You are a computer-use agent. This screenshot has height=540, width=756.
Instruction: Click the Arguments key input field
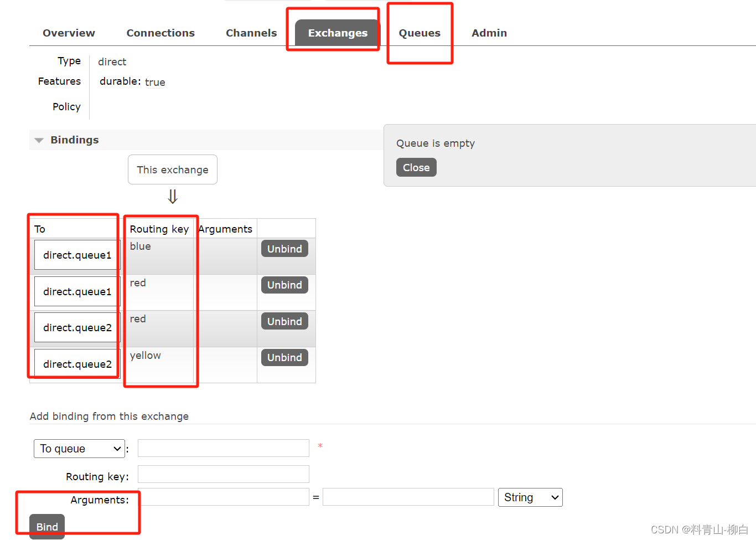[224, 497]
